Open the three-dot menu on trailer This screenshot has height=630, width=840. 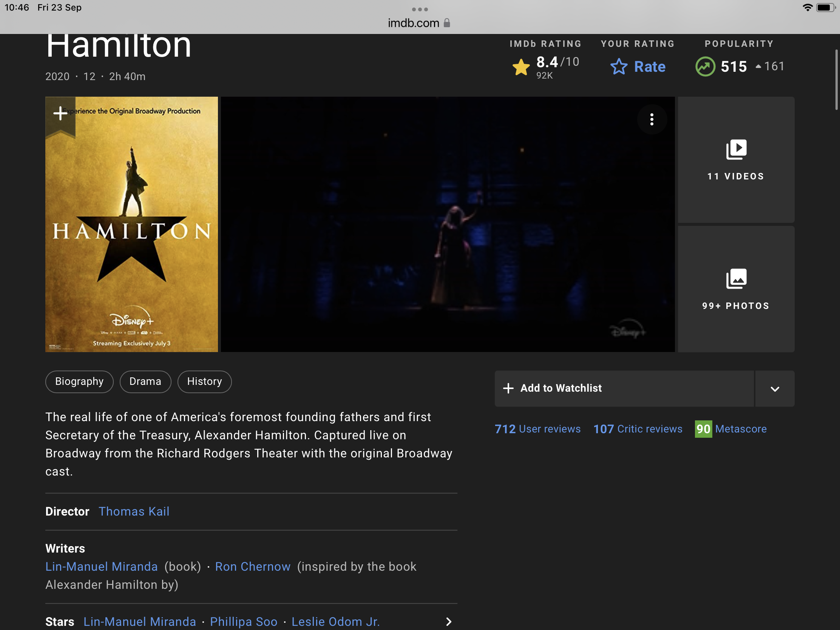pos(652,119)
